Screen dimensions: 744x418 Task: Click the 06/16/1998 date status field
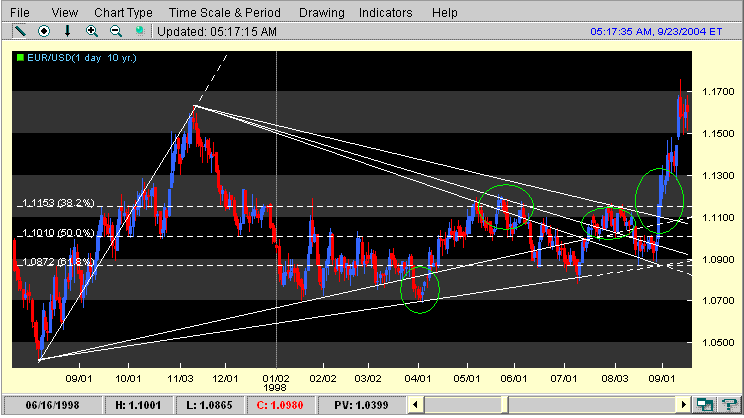pyautogui.click(x=52, y=405)
